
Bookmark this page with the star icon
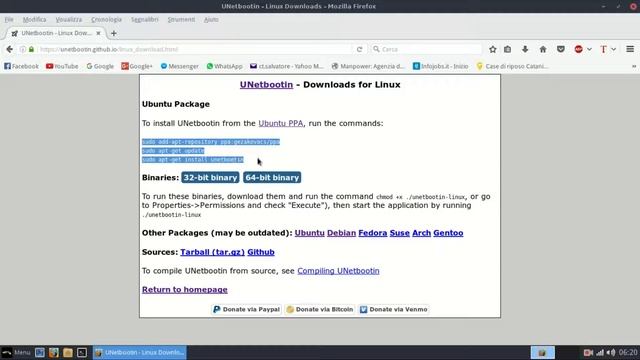[493, 49]
